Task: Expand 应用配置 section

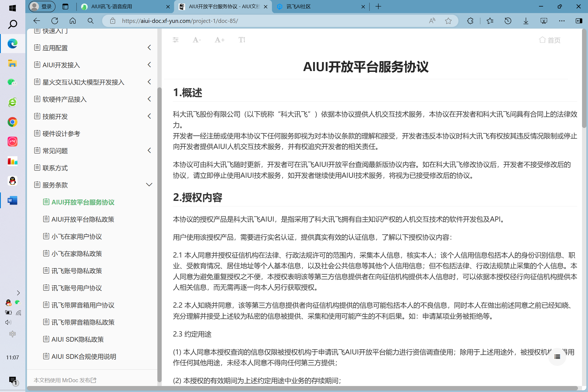Action: coord(149,48)
